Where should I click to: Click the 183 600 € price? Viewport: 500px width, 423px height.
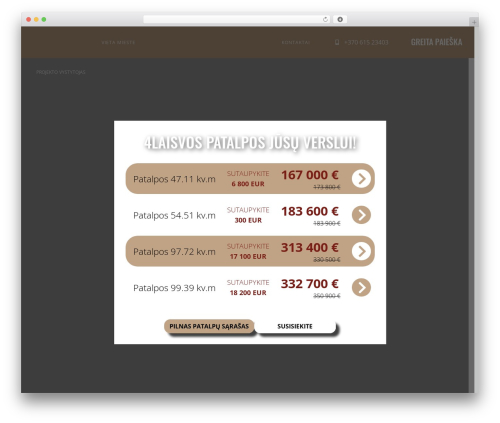310,211
